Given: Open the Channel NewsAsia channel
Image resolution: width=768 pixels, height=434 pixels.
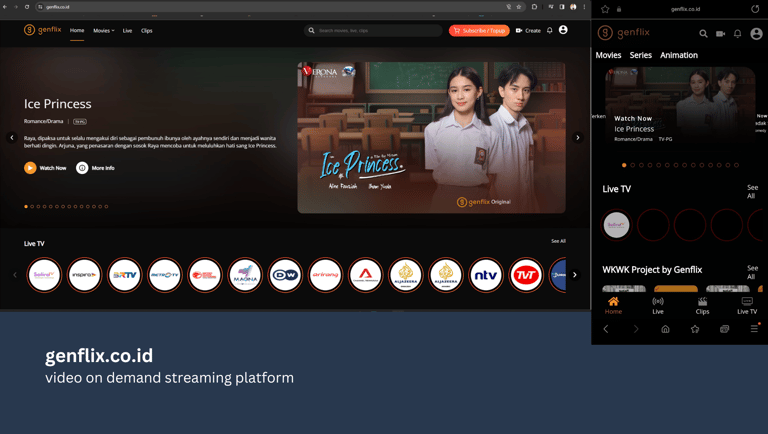Looking at the screenshot, I should coord(365,275).
